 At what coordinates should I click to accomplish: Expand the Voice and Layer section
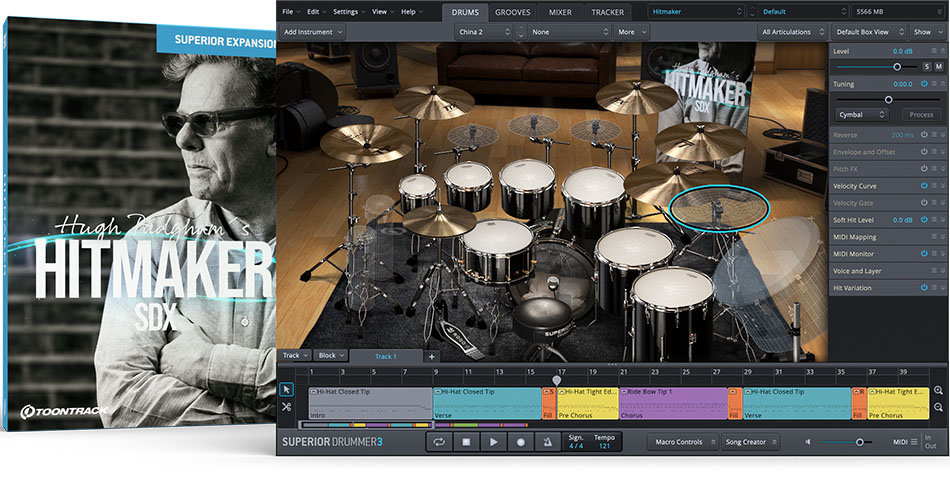click(943, 270)
